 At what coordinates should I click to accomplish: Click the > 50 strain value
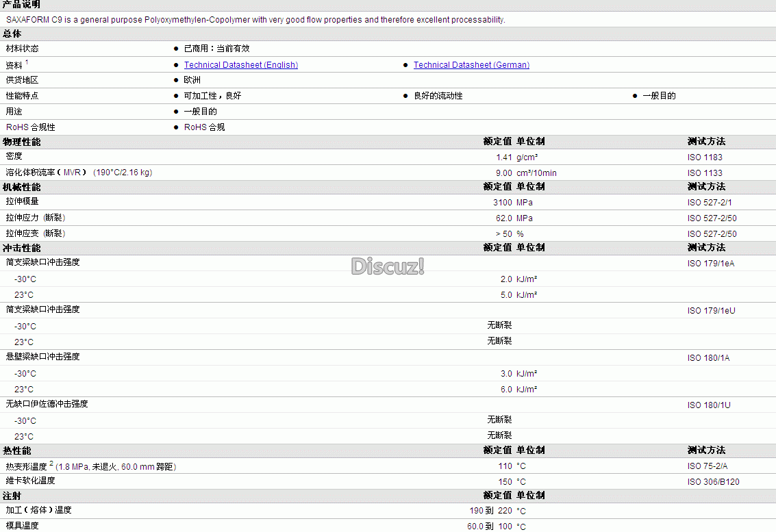[x=504, y=234]
